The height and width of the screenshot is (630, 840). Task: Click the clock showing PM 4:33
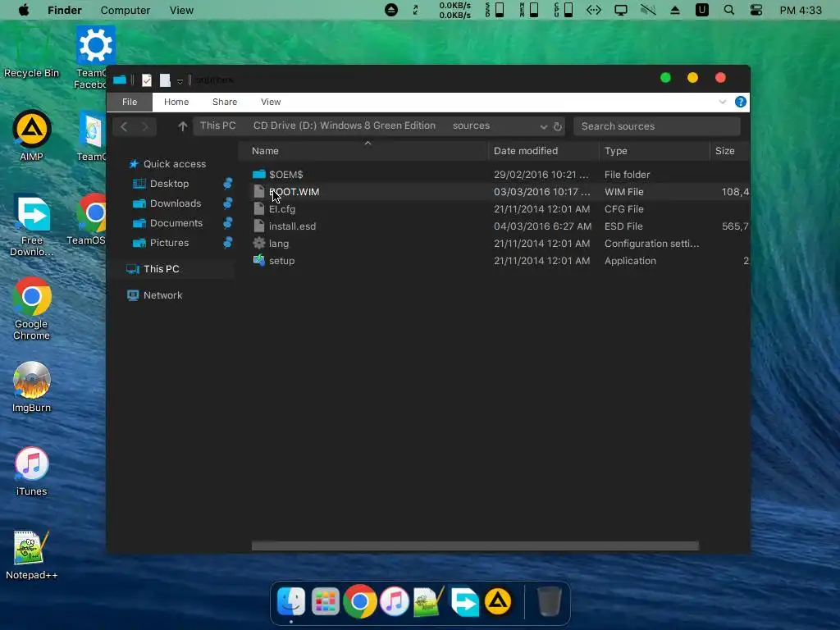pyautogui.click(x=801, y=10)
